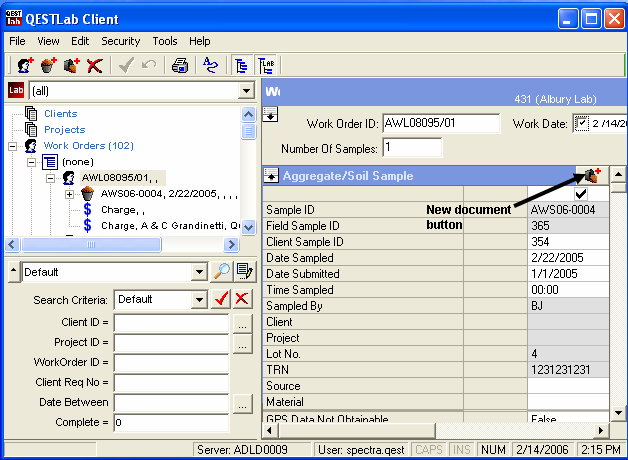628x460 pixels.
Task: Click browse button next to Client ID field
Action: (242, 323)
